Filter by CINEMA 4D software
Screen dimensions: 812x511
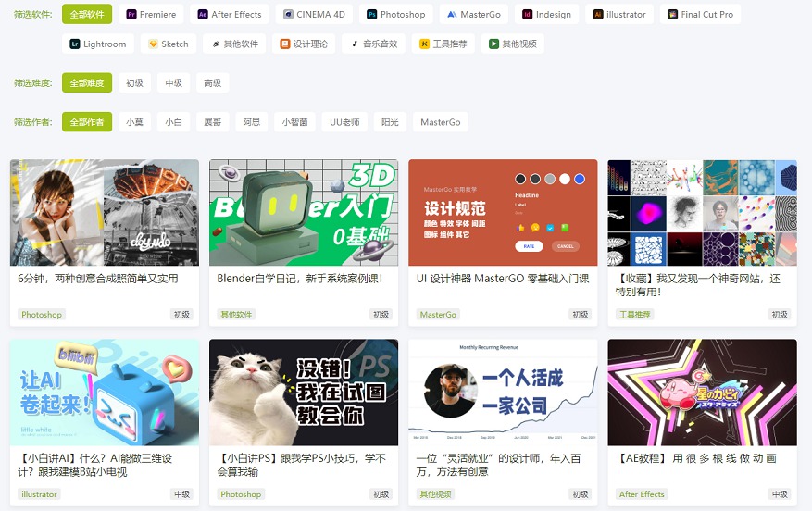[314, 15]
